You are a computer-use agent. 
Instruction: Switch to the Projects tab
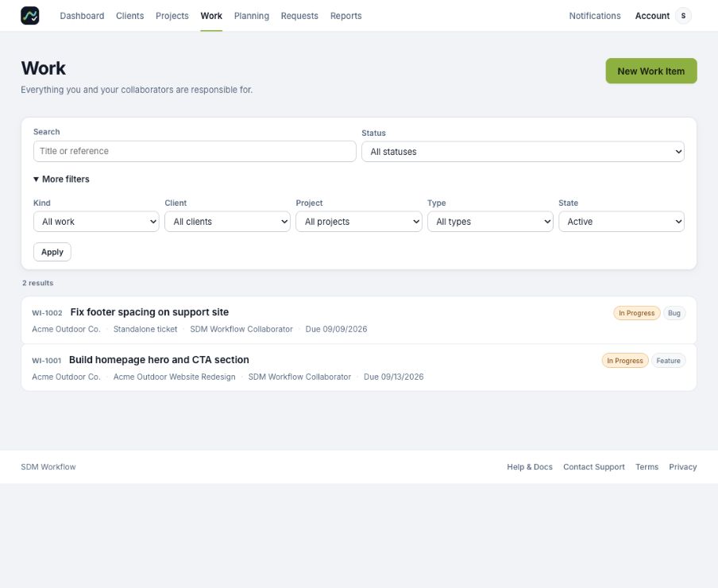click(x=172, y=16)
